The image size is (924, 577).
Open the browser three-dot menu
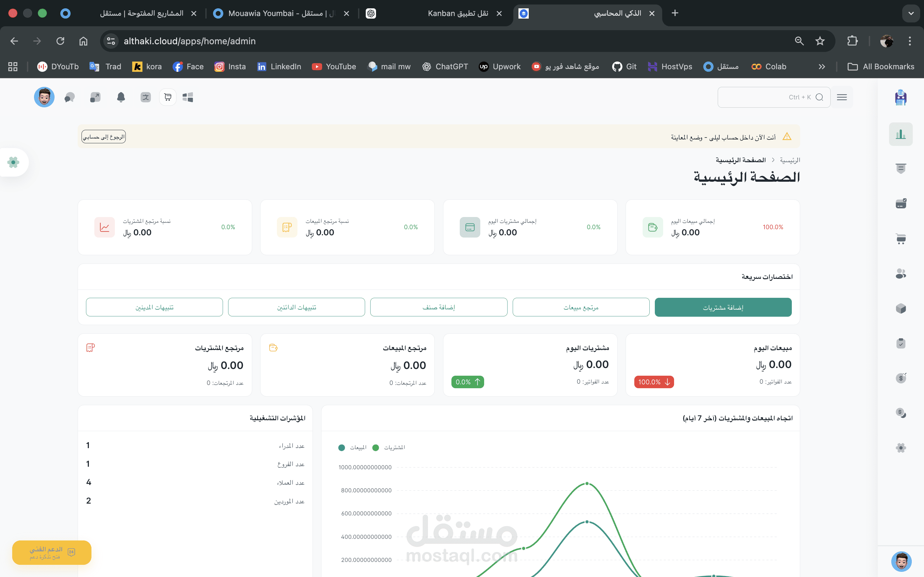(910, 41)
